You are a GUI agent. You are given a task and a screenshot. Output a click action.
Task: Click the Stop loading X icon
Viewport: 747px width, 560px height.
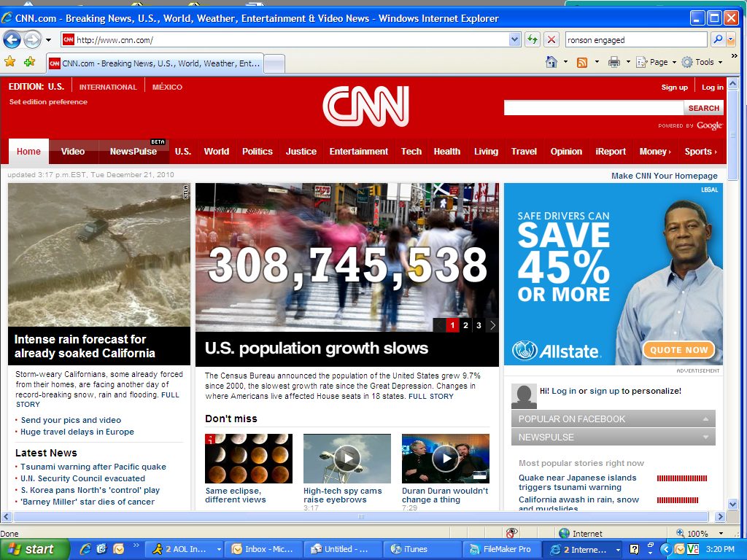click(x=551, y=39)
